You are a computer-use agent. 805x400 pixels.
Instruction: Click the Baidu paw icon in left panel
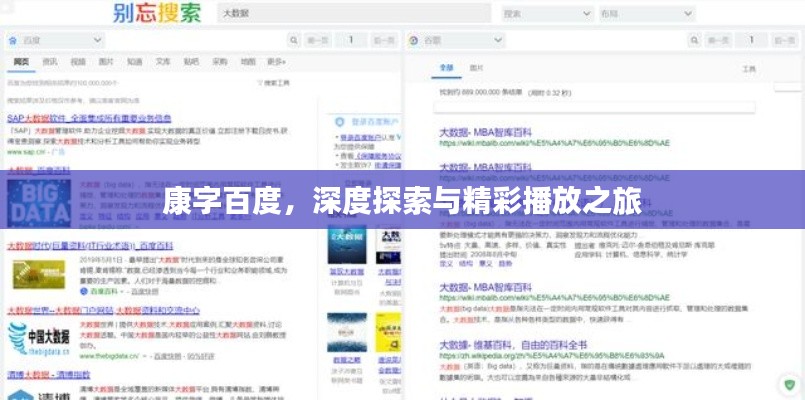tap(13, 41)
